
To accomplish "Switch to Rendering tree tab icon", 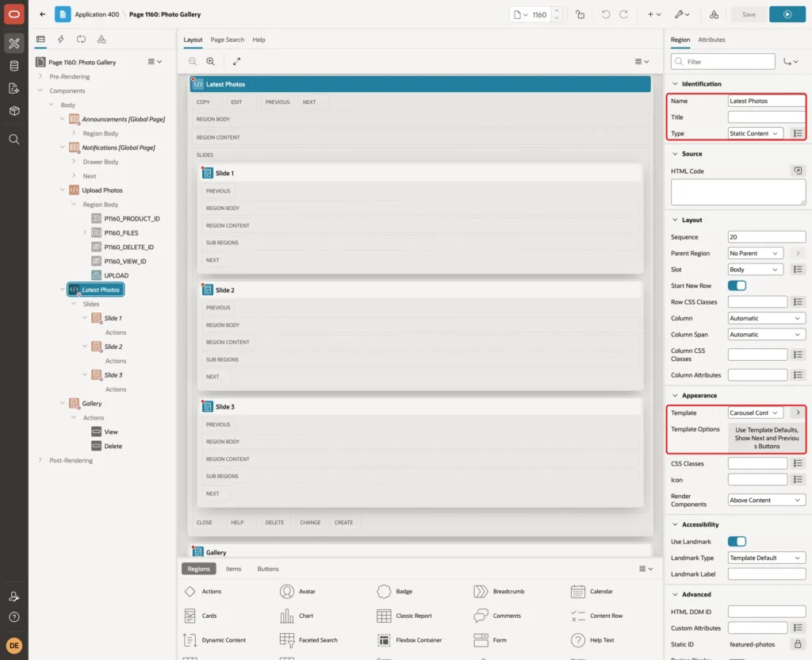I will pyautogui.click(x=40, y=40).
